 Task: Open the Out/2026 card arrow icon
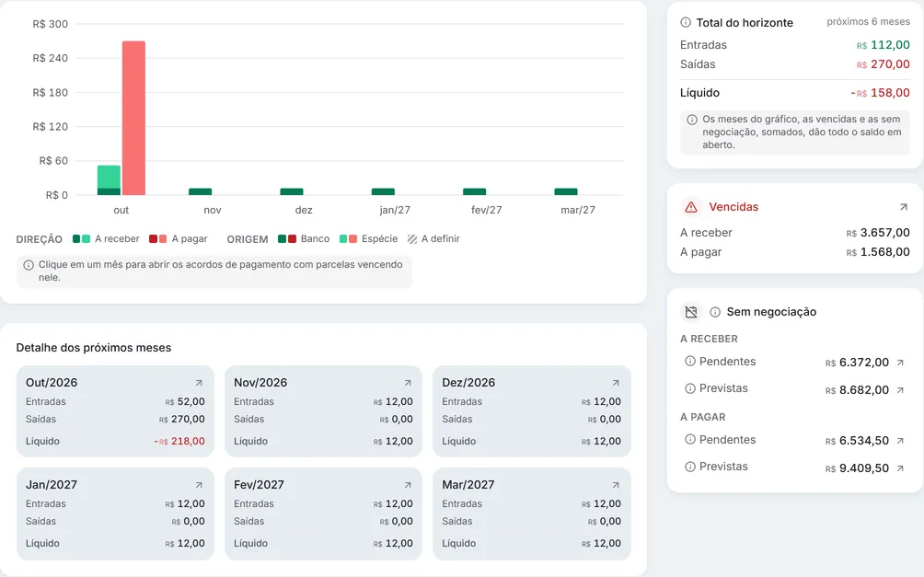pyautogui.click(x=199, y=383)
